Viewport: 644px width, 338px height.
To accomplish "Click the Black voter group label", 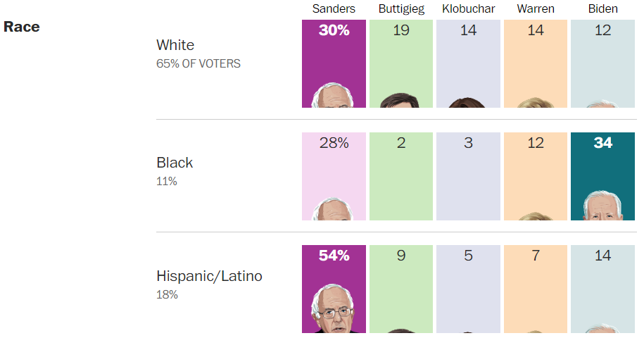I will click(x=175, y=163).
